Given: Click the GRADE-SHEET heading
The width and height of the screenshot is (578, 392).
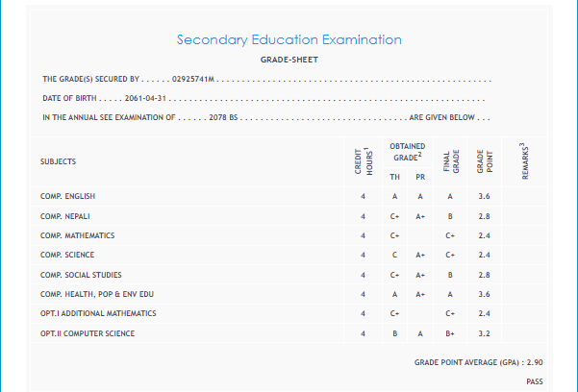Looking at the screenshot, I should [289, 60].
